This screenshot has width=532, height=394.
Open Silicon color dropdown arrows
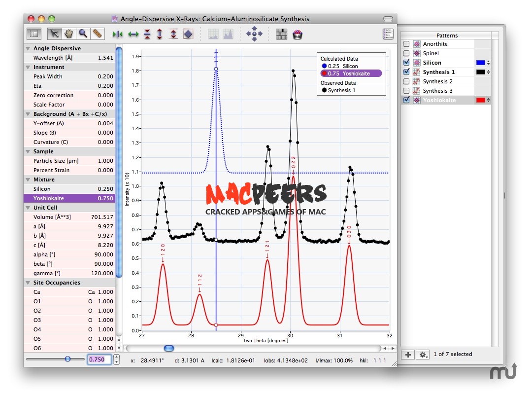(x=488, y=63)
